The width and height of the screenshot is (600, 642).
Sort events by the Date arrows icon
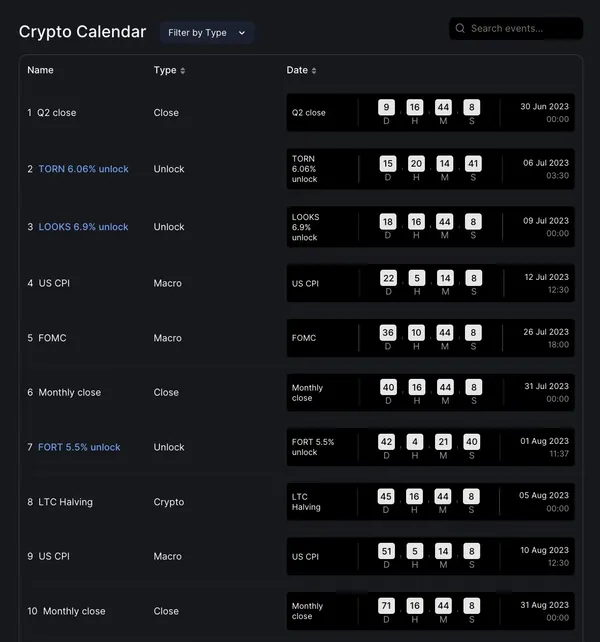coord(314,70)
